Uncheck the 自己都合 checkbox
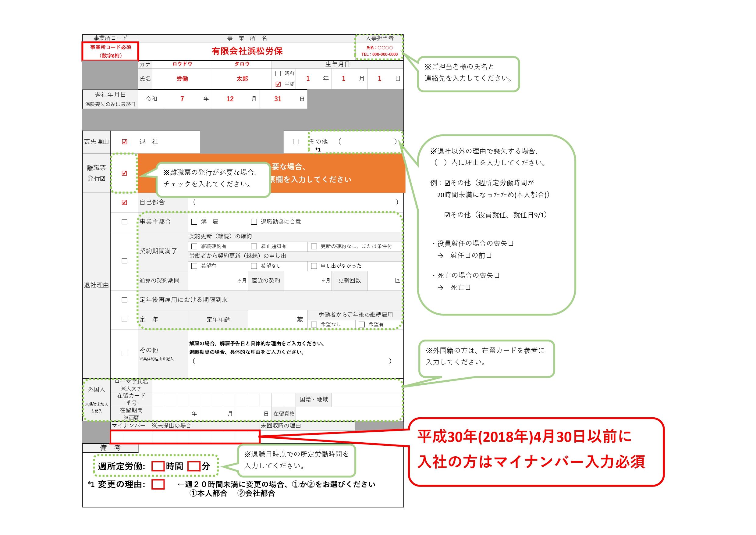This screenshot has height=535, width=756. tap(124, 202)
